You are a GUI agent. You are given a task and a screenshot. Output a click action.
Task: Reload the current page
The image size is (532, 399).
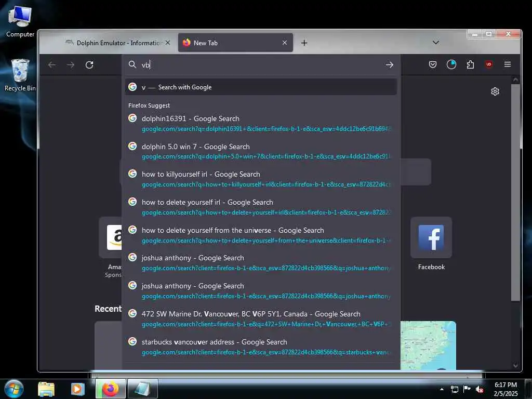point(89,65)
